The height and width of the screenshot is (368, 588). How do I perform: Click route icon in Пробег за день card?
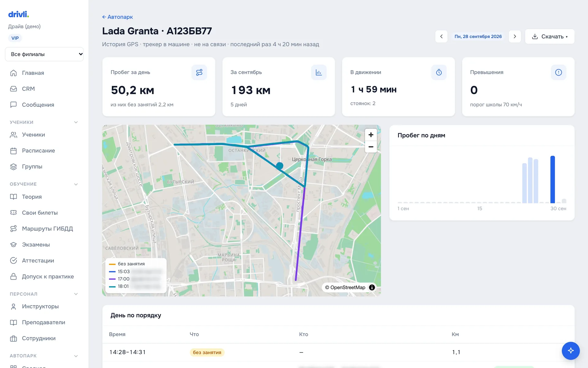[x=199, y=72]
